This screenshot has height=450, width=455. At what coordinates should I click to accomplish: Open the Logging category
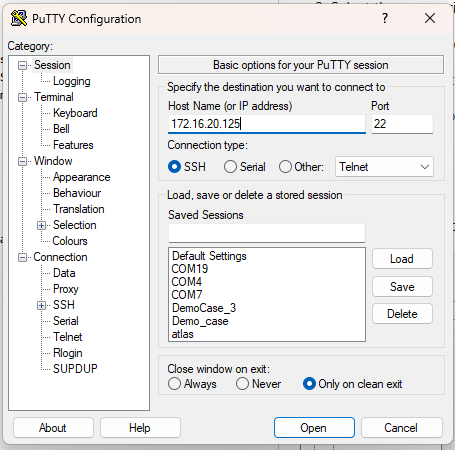[x=72, y=81]
